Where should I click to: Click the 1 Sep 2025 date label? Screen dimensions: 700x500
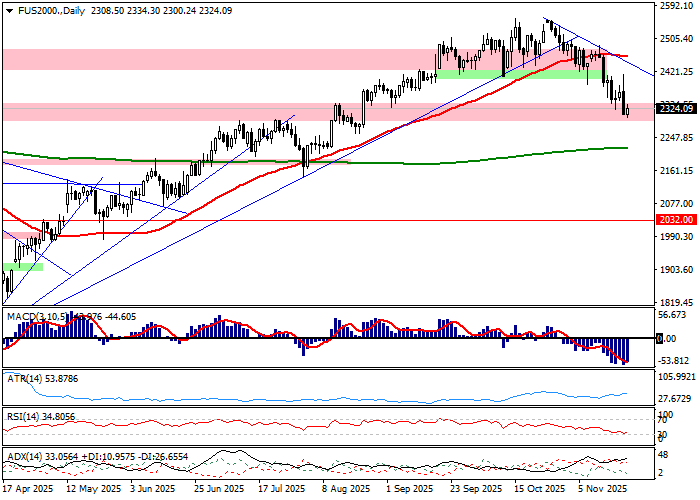coord(410,490)
